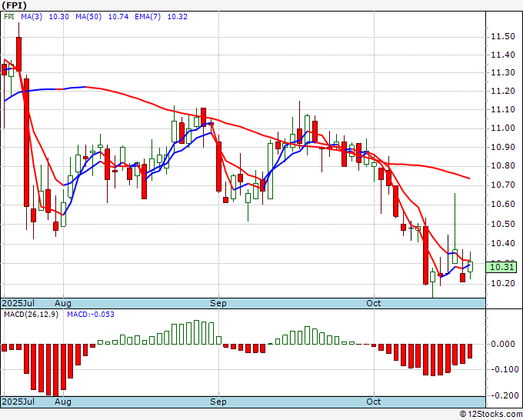Click the 11.20 price axis label
This screenshot has height=420, width=523.
[x=503, y=91]
